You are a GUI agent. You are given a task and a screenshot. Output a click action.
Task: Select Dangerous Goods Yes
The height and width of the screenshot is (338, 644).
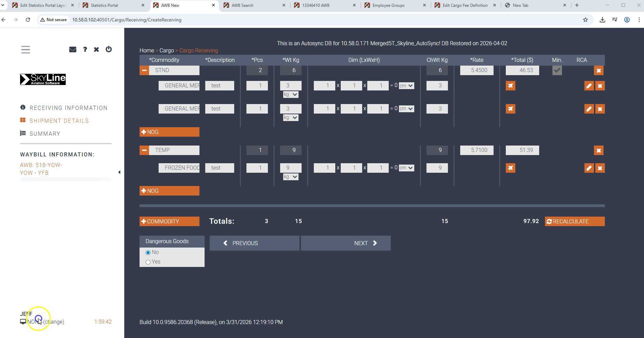[x=148, y=262]
